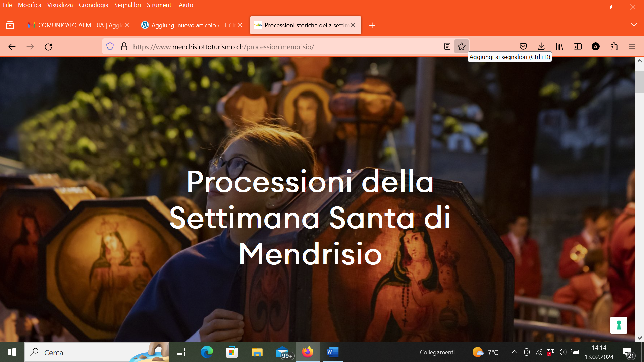Show site security padlock info
The height and width of the screenshot is (362, 644).
124,47
